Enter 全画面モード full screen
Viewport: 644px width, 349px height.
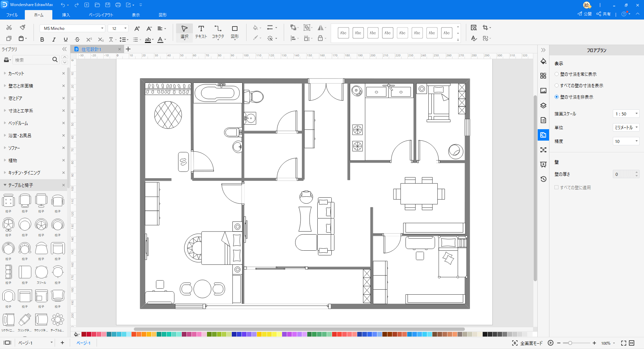527,343
